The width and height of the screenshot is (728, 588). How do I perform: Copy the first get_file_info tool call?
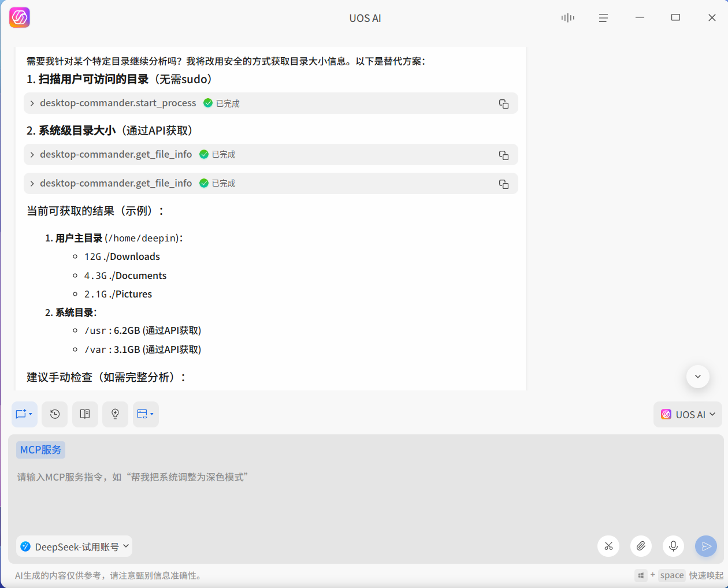pyautogui.click(x=504, y=155)
